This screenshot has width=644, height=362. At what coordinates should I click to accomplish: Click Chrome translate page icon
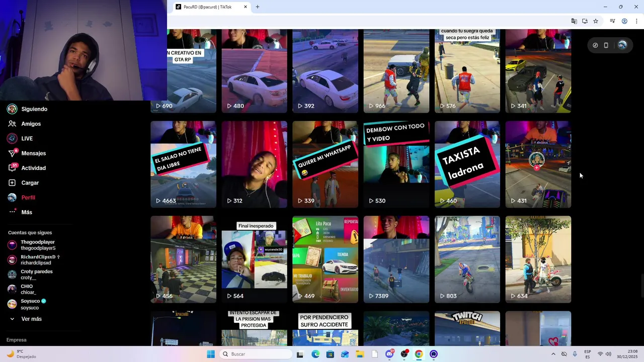click(x=574, y=21)
